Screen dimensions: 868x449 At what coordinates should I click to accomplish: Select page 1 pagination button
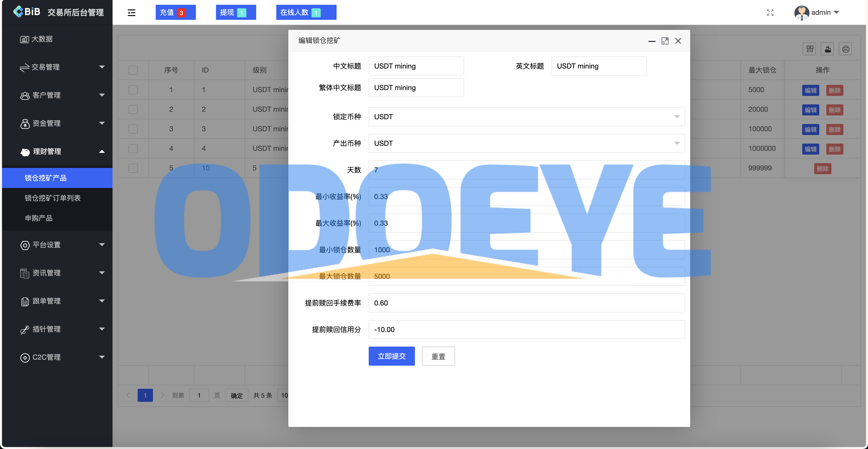click(145, 395)
